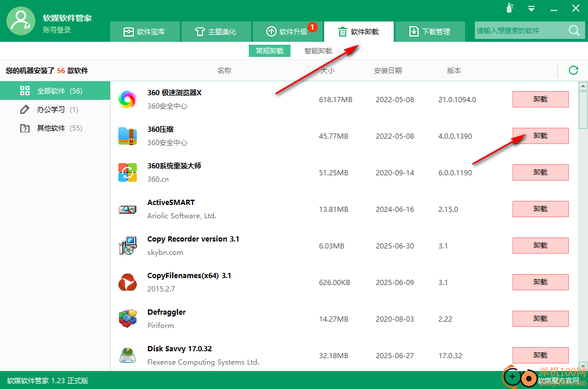Click the vertical scrollbar thumb
The height and width of the screenshot is (389, 588).
[x=583, y=110]
